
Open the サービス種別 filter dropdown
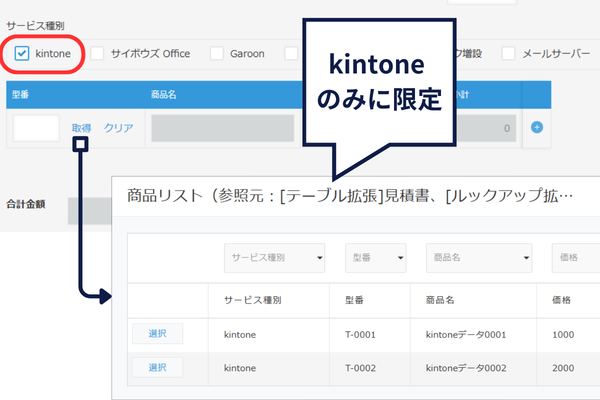274,258
